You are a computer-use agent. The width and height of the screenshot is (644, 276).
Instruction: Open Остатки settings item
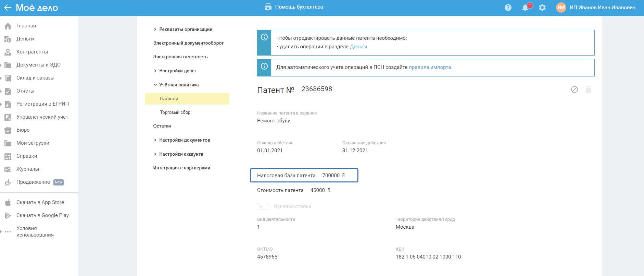[x=162, y=126]
